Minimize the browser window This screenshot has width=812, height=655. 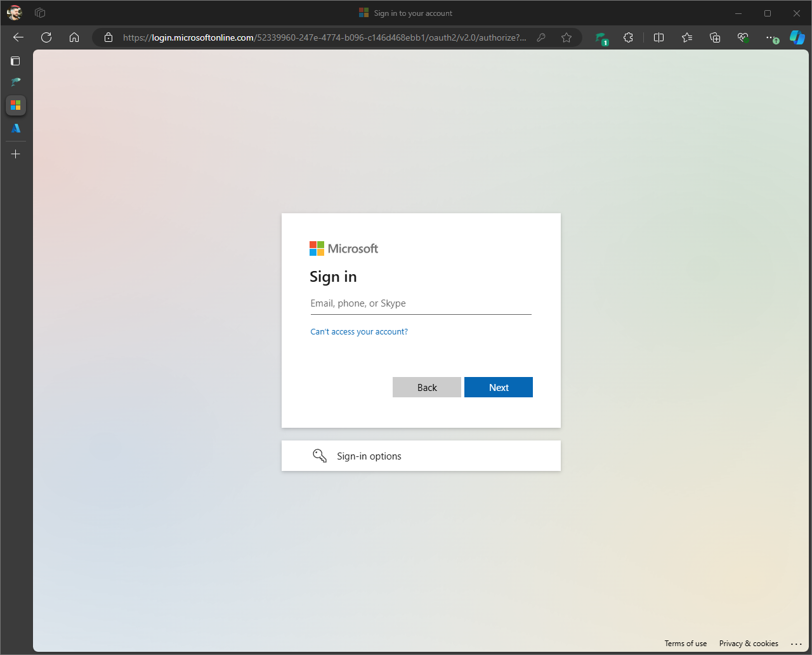(738, 13)
